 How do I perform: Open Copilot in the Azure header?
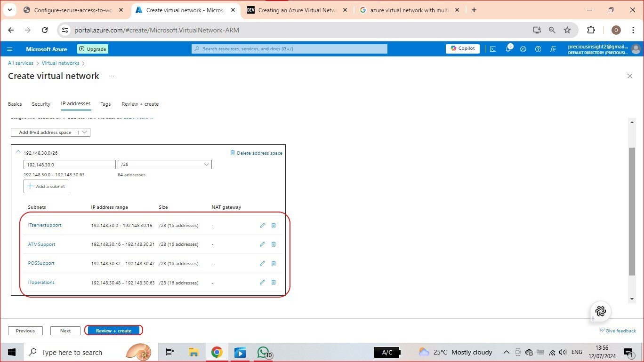pos(463,48)
